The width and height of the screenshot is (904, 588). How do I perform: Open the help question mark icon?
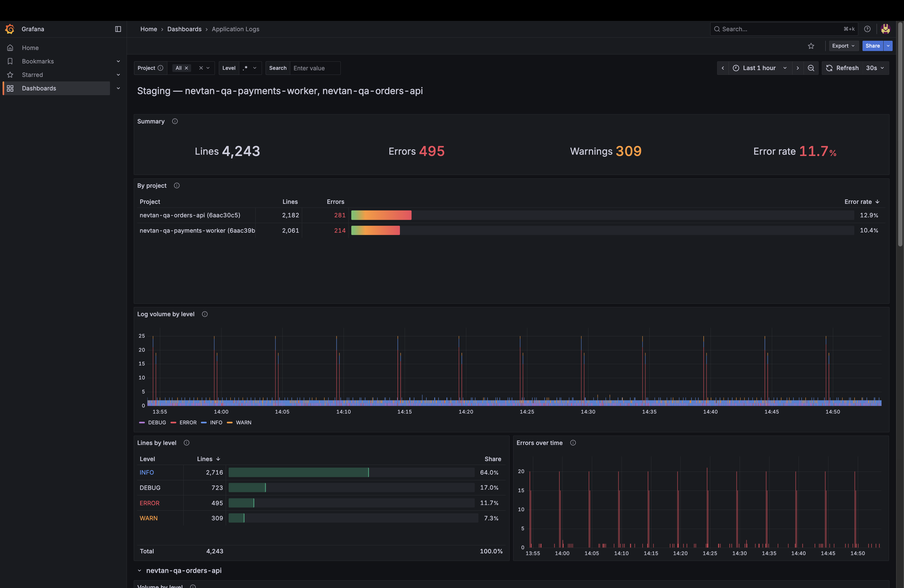click(x=867, y=29)
